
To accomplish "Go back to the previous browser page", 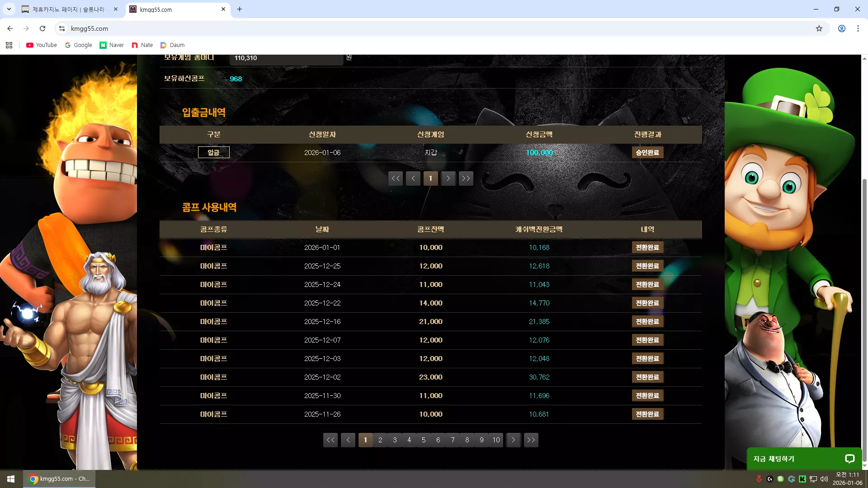I will [x=10, y=28].
